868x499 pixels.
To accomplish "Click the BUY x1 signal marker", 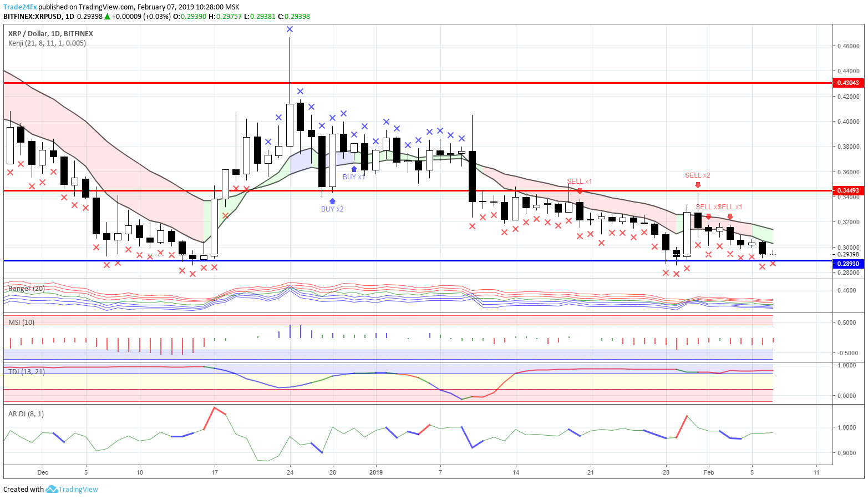I will point(354,177).
